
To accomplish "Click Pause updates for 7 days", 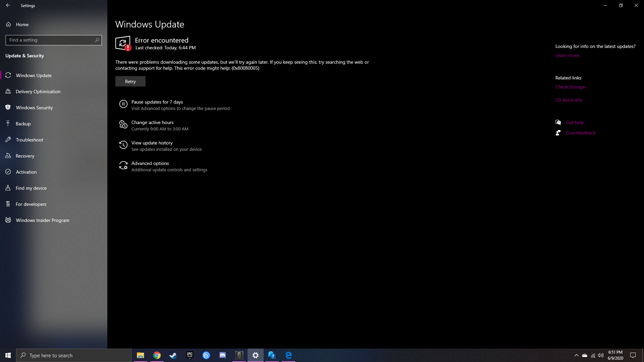I will coord(174,105).
